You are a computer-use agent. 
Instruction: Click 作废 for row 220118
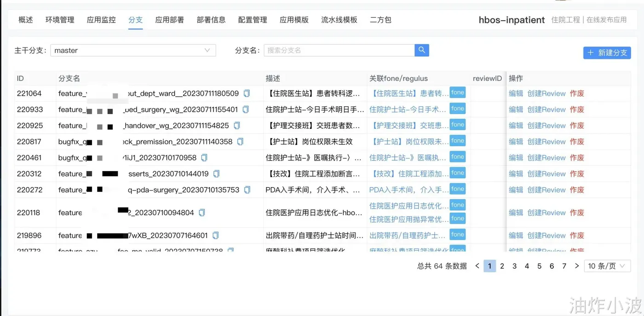tap(577, 213)
